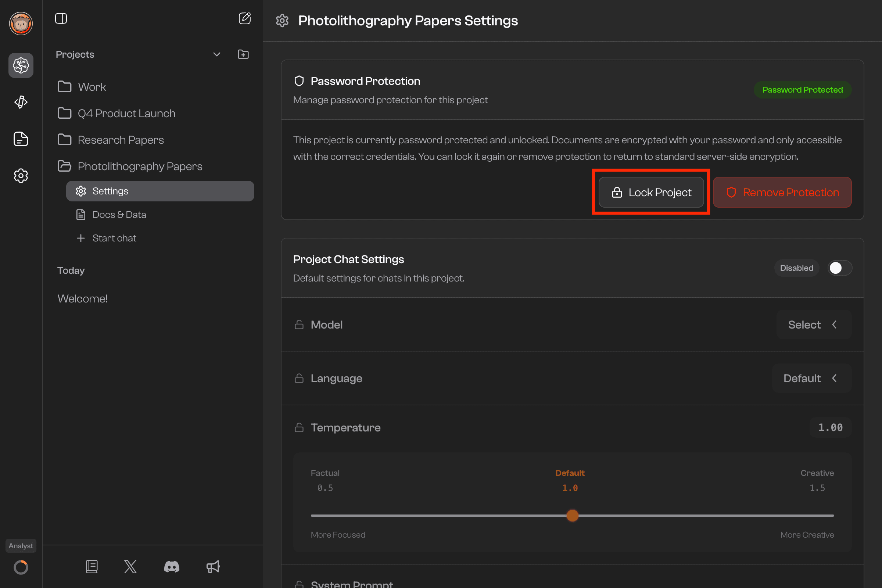Create a new project folder
Image resolution: width=882 pixels, height=588 pixels.
tap(243, 54)
